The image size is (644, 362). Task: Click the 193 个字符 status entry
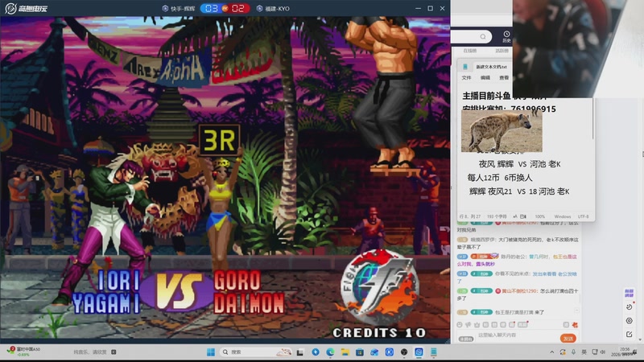point(497,216)
